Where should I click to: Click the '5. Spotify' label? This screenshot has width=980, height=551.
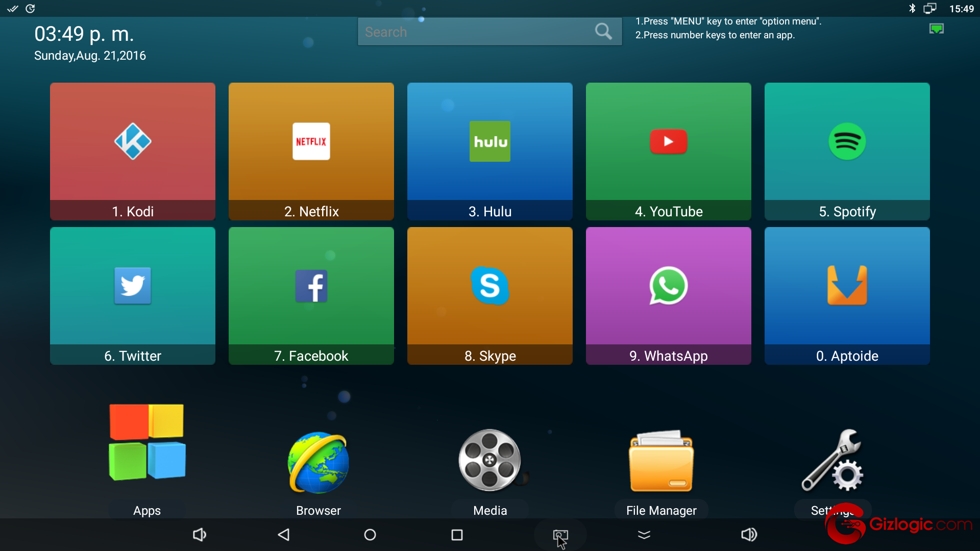pyautogui.click(x=847, y=211)
